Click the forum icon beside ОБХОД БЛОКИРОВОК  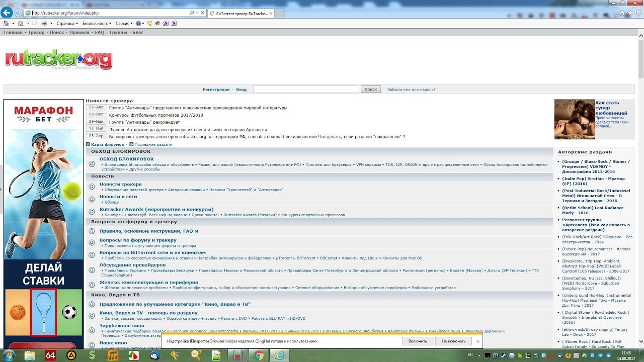point(92,163)
